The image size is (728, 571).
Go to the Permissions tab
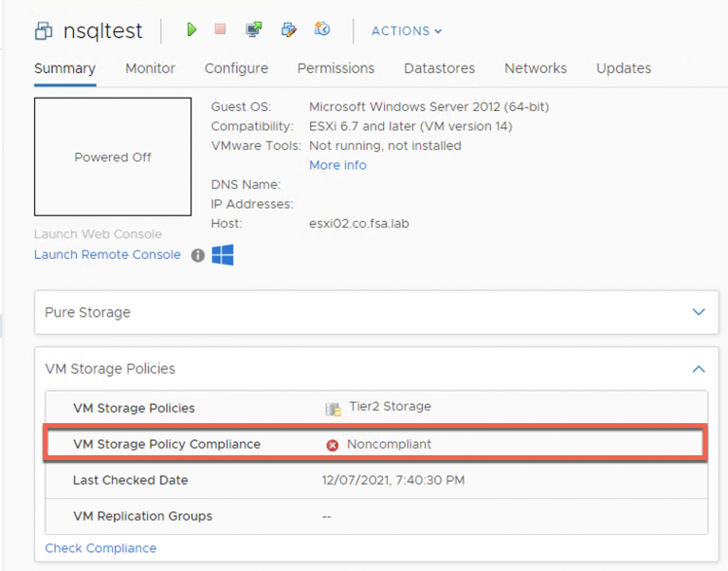coord(336,68)
